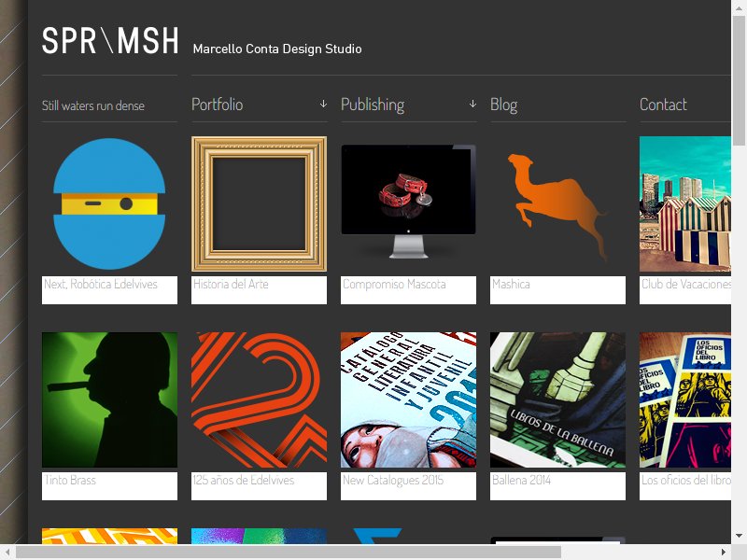
Task: Click the horizontal scrollbar thumb
Action: click(x=289, y=553)
